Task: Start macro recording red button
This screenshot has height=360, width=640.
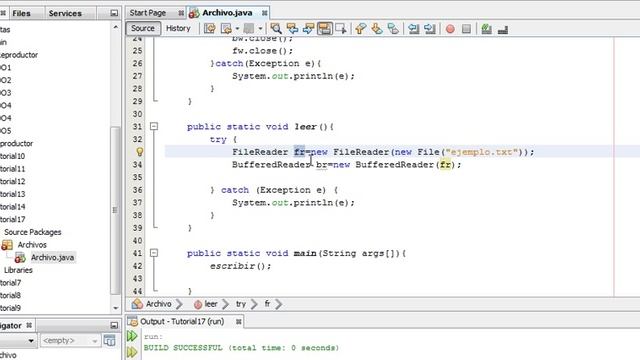Action: tap(450, 29)
